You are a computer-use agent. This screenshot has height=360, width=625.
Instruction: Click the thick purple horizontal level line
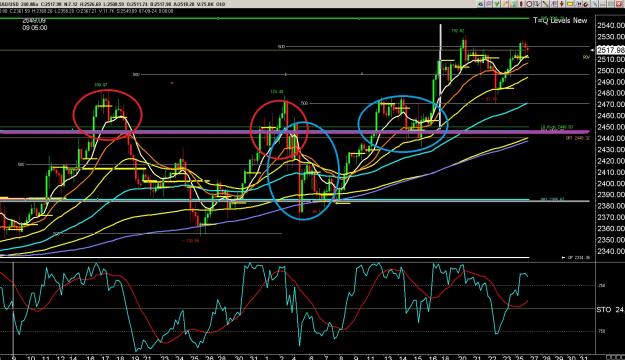coord(295,132)
